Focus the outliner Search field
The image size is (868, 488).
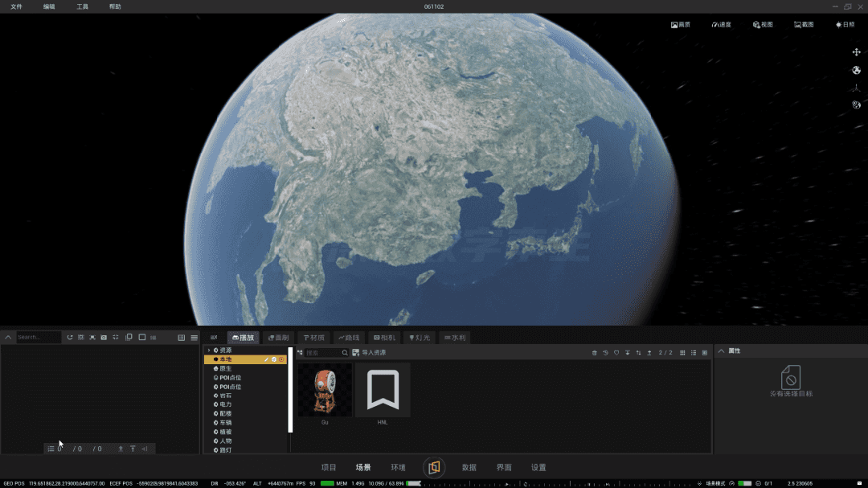point(39,338)
